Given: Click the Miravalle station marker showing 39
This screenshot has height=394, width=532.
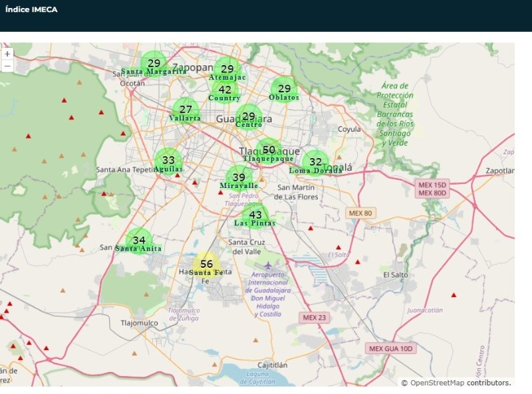Looking at the screenshot, I should click(x=239, y=178).
